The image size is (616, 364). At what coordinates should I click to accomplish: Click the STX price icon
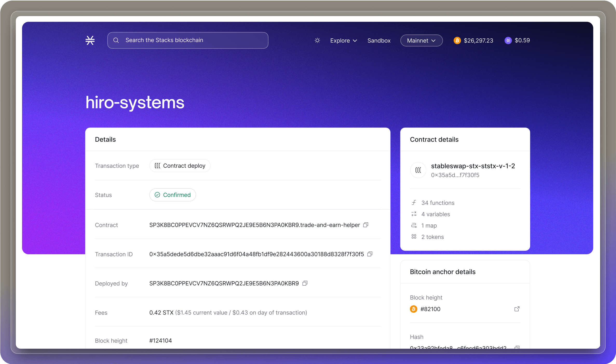pyautogui.click(x=508, y=40)
